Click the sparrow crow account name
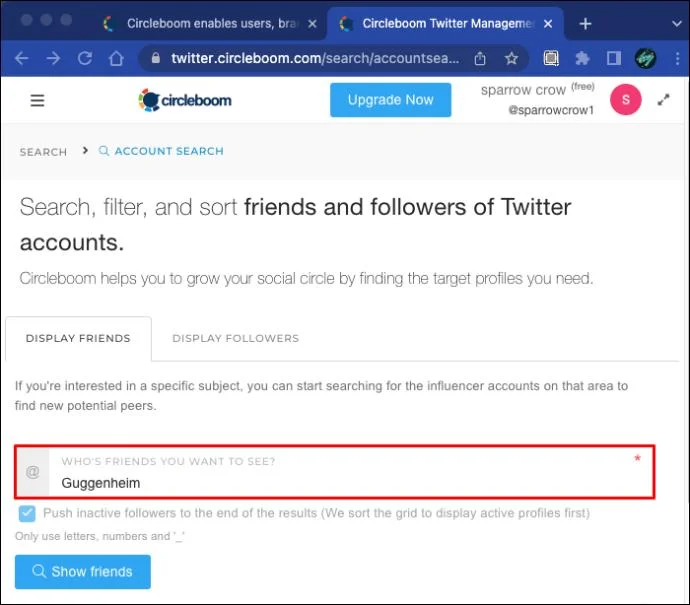Viewport: 690px width, 605px height. (523, 90)
